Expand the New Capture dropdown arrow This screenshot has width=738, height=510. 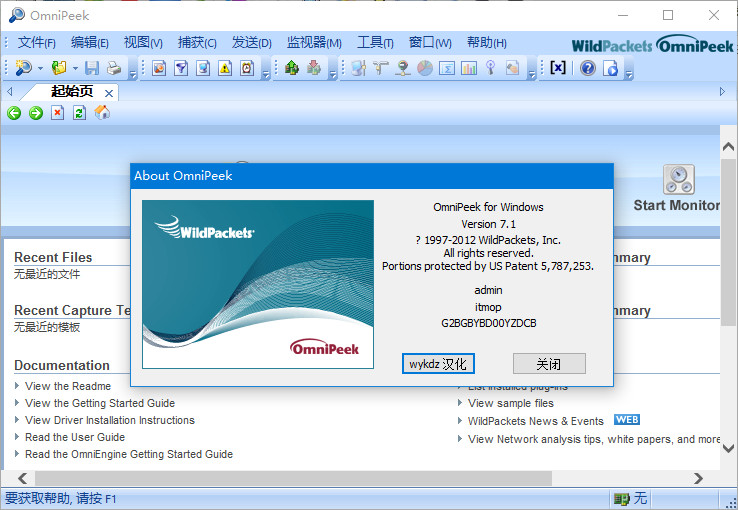[x=41, y=68]
